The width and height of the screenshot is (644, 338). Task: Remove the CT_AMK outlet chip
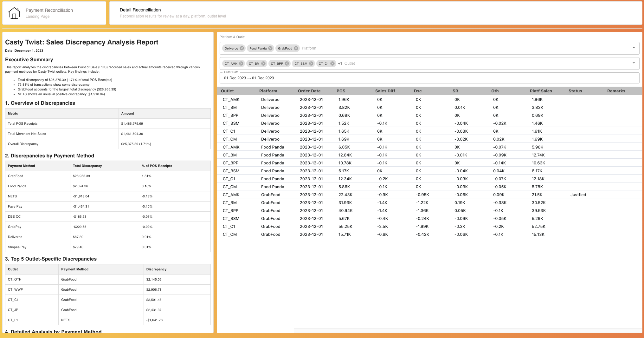coord(241,63)
